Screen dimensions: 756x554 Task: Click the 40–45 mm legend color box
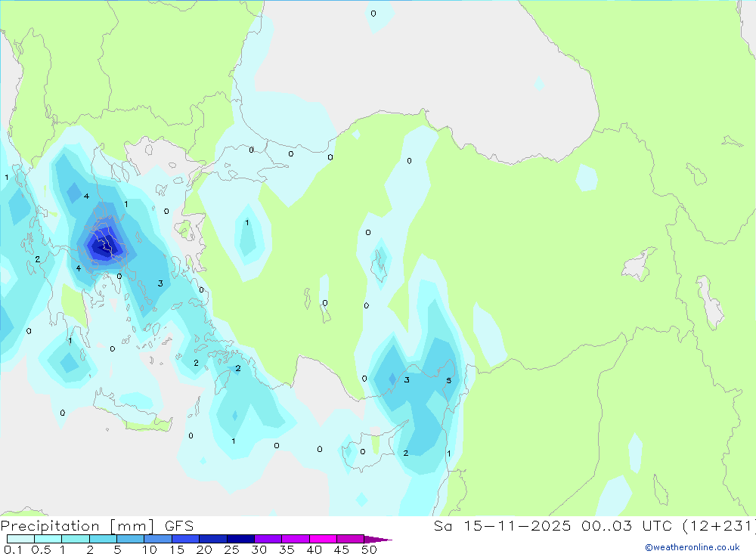323,539
